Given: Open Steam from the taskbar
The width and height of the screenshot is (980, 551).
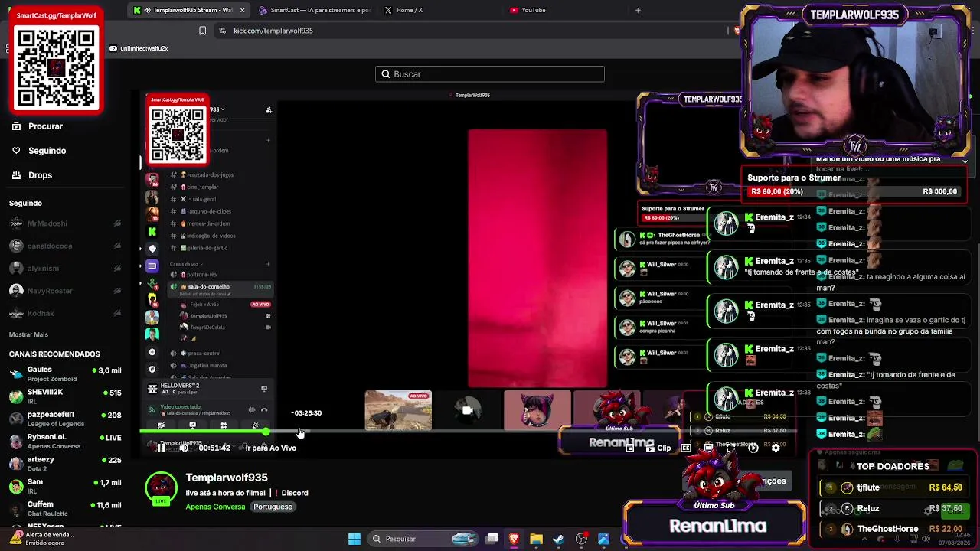Looking at the screenshot, I should (558, 539).
